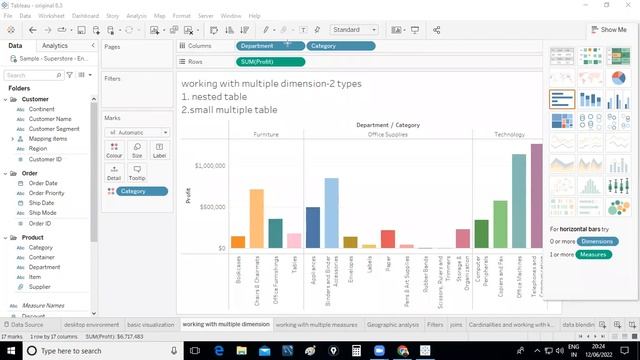Select the Customer Name field
This screenshot has height=360, width=640.
[x=50, y=119]
